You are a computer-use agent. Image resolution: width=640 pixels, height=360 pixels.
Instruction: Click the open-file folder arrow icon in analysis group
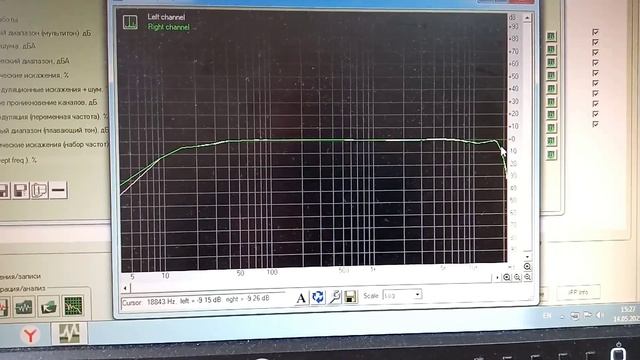(49, 307)
